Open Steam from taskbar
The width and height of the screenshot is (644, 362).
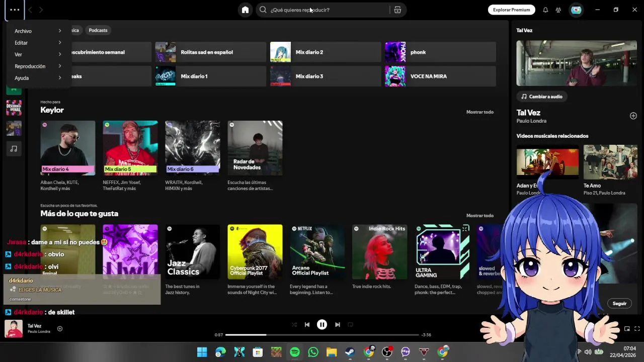pyautogui.click(x=350, y=352)
